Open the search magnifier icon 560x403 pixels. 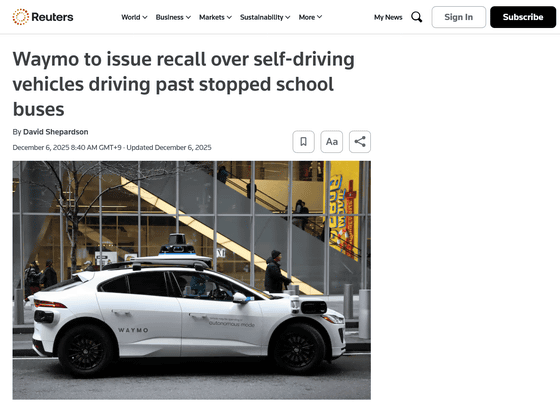[x=416, y=17]
